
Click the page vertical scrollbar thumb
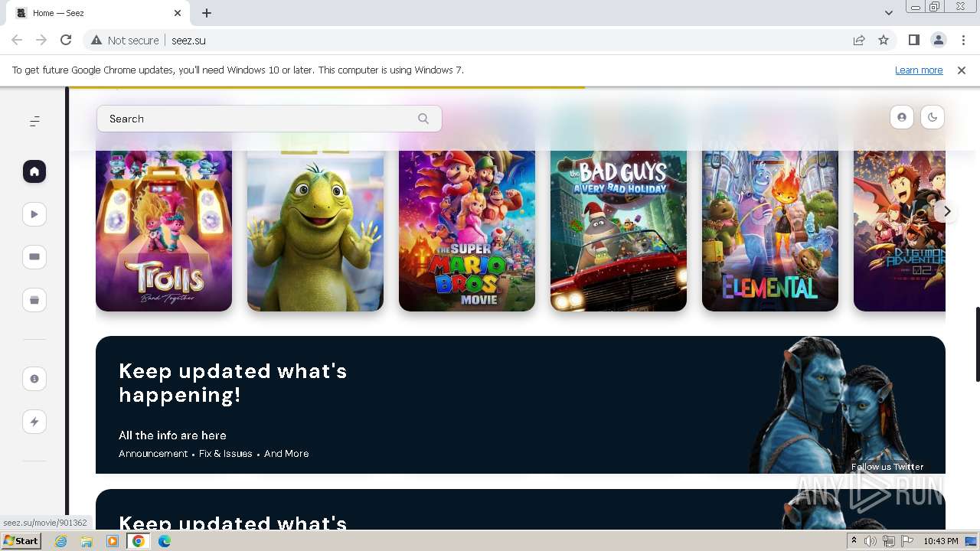(977, 344)
